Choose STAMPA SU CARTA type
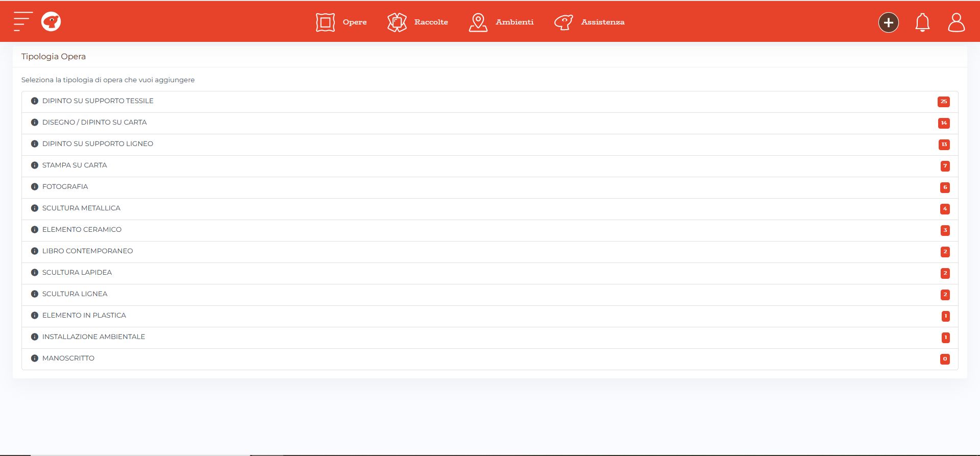 (x=490, y=166)
